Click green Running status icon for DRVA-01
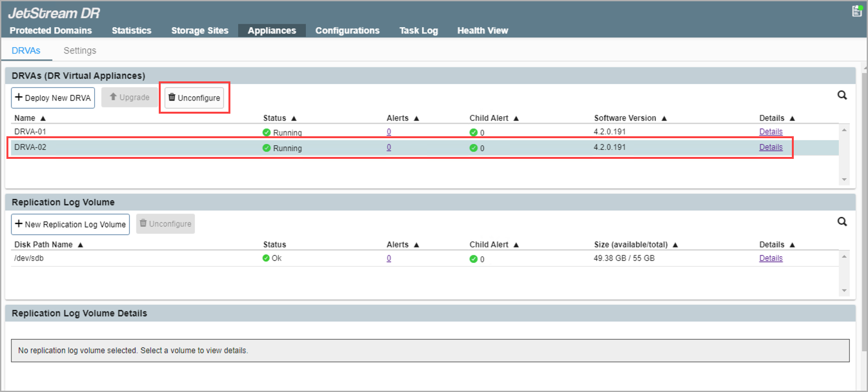Screen dimensions: 868x392 tap(267, 132)
